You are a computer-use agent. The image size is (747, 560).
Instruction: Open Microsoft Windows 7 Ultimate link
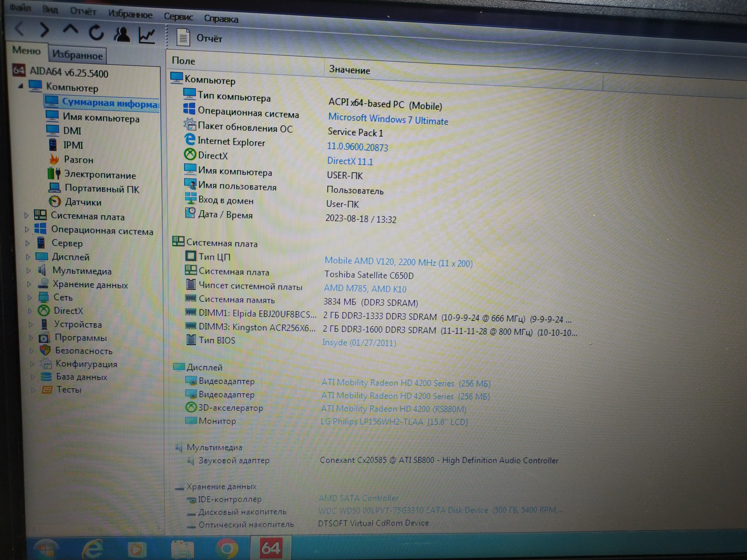(388, 119)
